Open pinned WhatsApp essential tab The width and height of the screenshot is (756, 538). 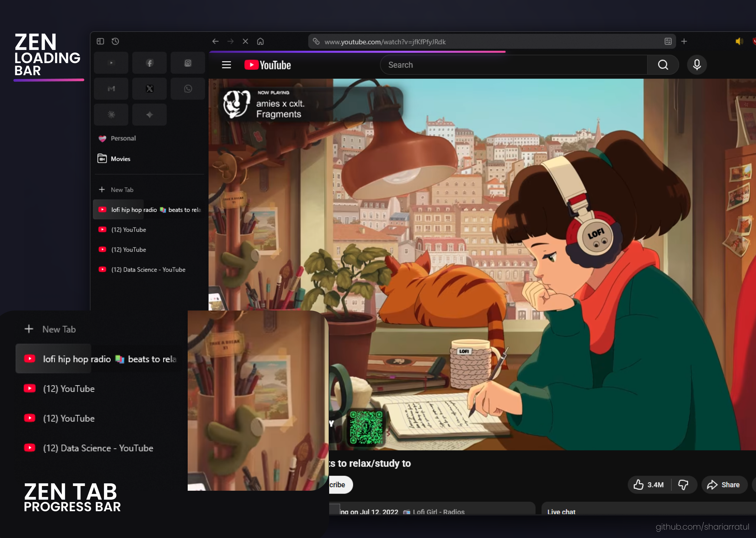coord(188,89)
